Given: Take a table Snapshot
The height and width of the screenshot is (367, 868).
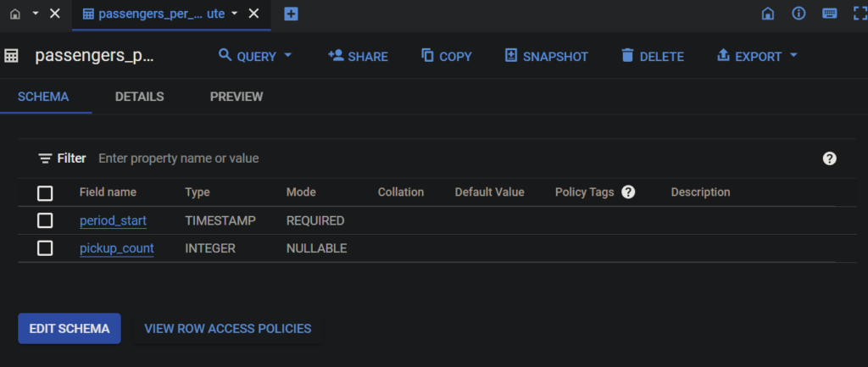Looking at the screenshot, I should click(546, 56).
